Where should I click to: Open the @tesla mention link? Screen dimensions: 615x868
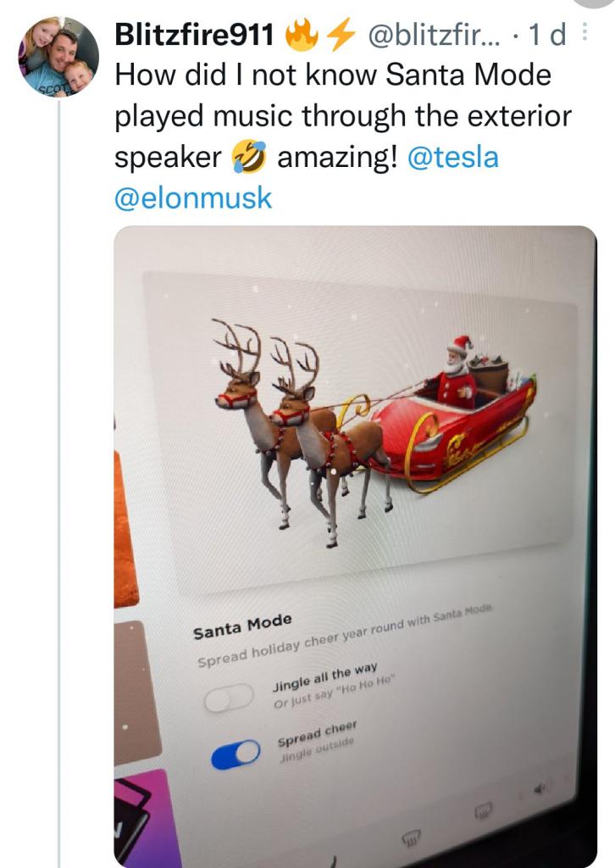[x=453, y=158]
